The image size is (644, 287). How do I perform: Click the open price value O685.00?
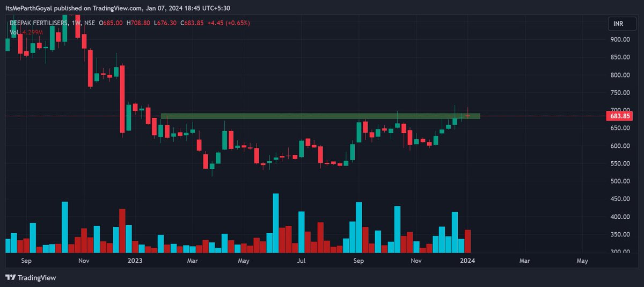(x=111, y=23)
